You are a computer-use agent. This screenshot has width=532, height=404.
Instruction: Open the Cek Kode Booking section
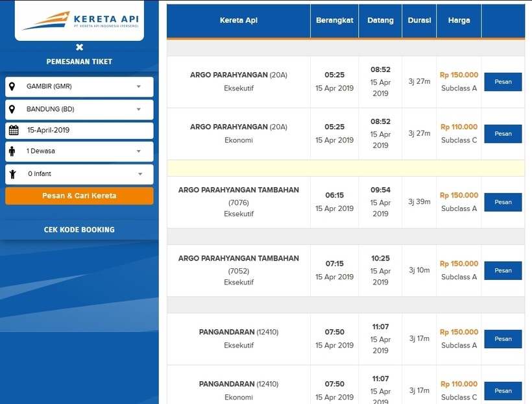pyautogui.click(x=79, y=229)
